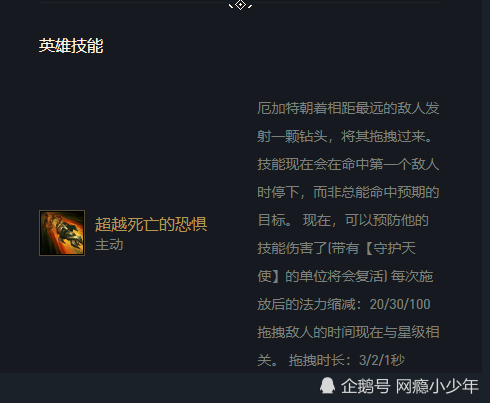The image size is (490, 403).
Task: Click the line starting with 厄加特朝着相距最远
Action: [348, 108]
